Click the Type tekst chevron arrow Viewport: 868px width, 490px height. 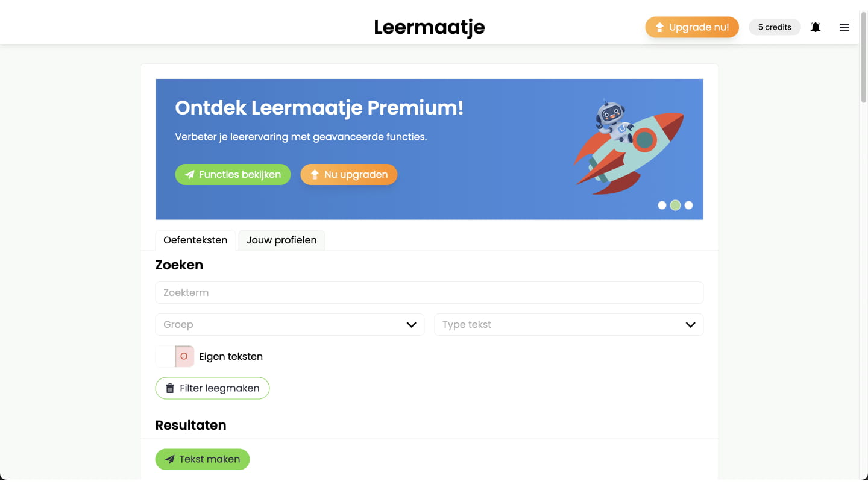691,325
